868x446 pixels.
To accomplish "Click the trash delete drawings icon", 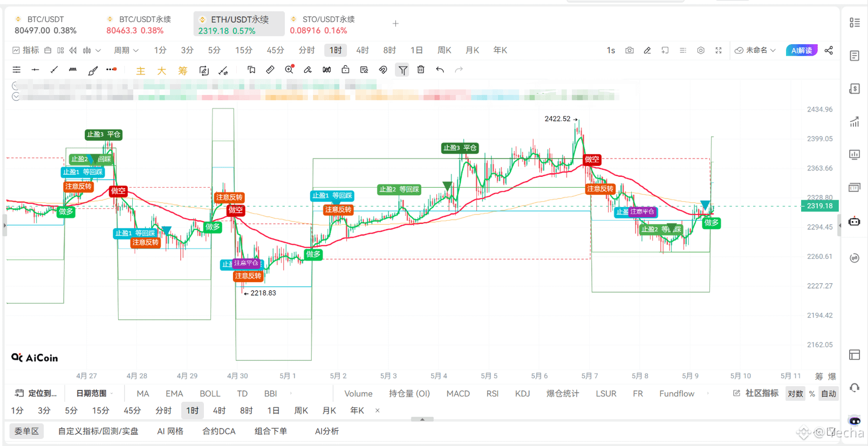I will [x=421, y=70].
